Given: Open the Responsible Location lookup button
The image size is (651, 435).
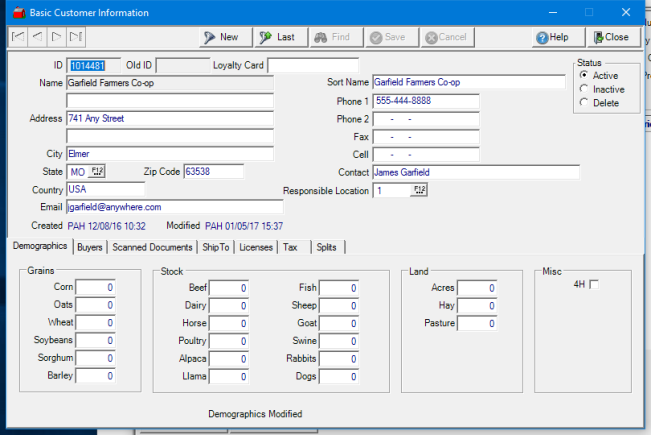Looking at the screenshot, I should 418,190.
